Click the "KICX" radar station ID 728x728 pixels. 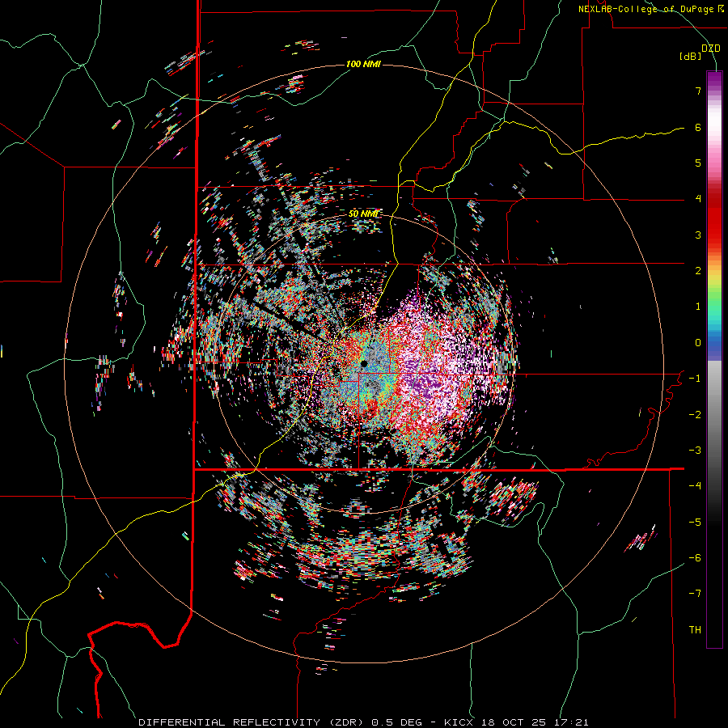[x=459, y=722]
